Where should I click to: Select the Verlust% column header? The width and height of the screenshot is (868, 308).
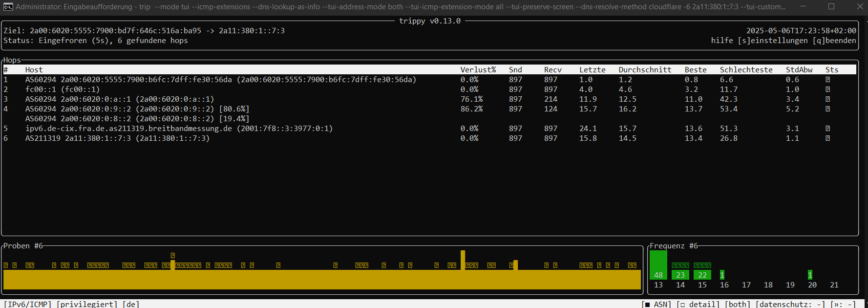tap(478, 70)
